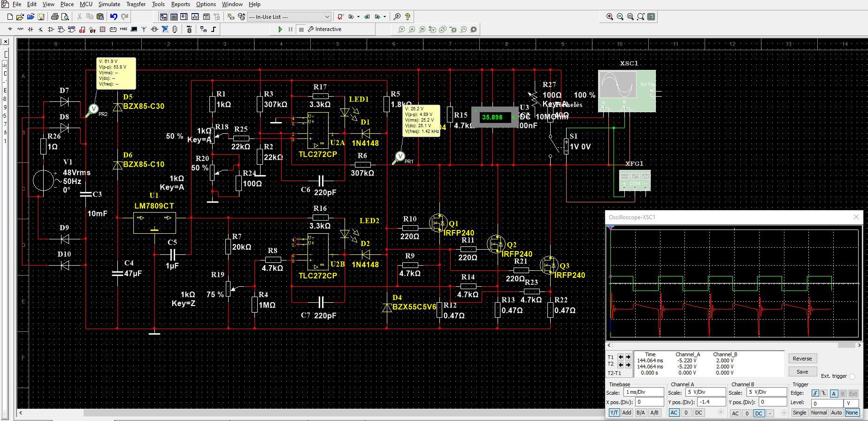
Task: Toggle Channel A DC coupling button
Action: point(698,413)
